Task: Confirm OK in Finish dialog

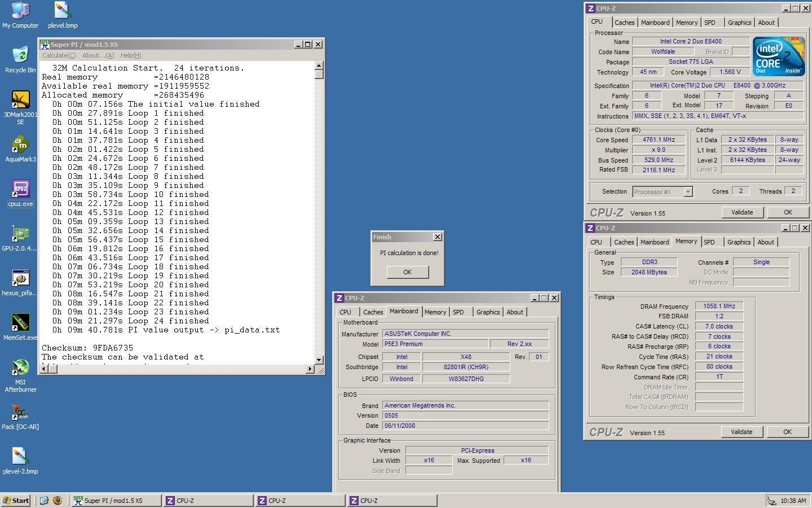Action: click(407, 272)
